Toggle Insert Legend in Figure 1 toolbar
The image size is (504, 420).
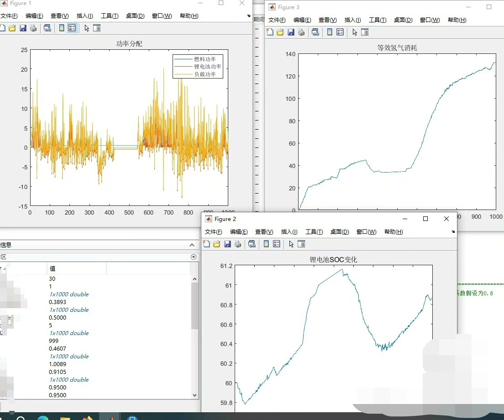coord(72,28)
